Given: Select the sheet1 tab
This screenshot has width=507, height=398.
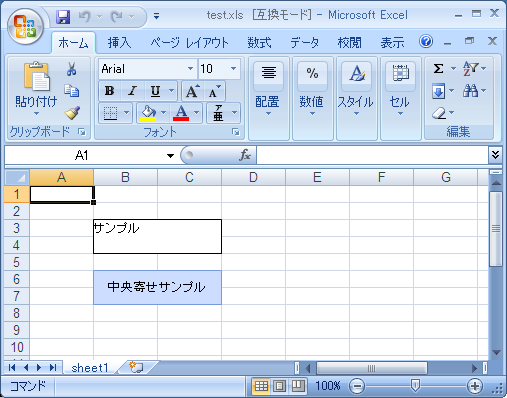Looking at the screenshot, I should pyautogui.click(x=90, y=368).
